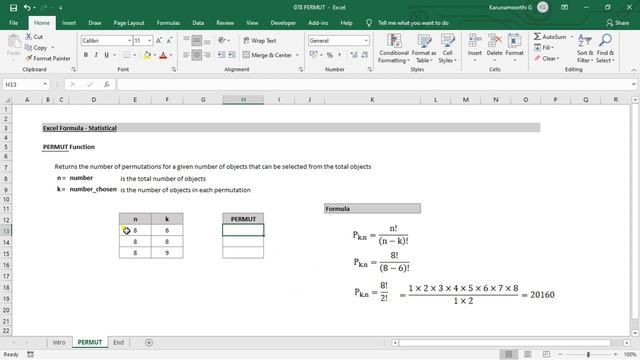Screen dimensions: 640x360
Task: Expand the Name Box dropdown arrow
Action: tap(45, 84)
